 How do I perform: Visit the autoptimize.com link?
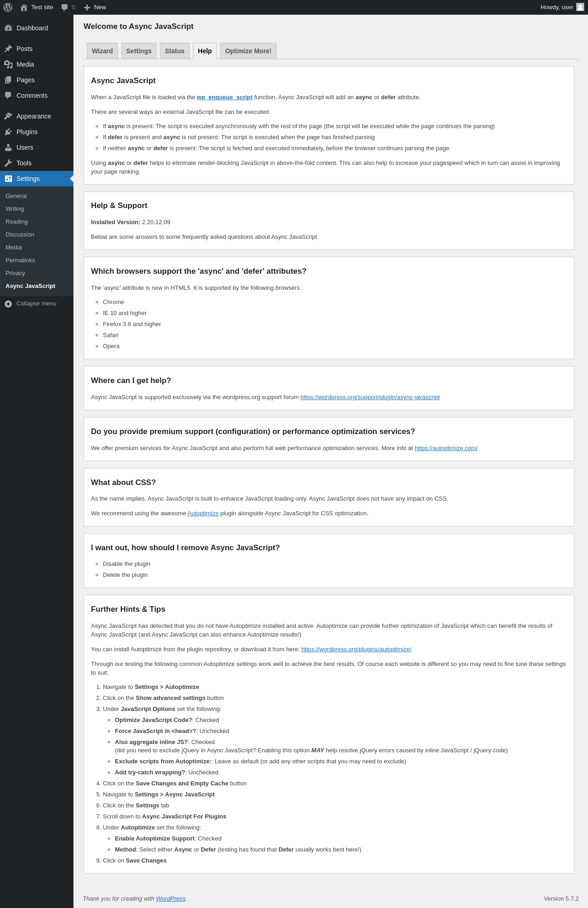pyautogui.click(x=446, y=448)
